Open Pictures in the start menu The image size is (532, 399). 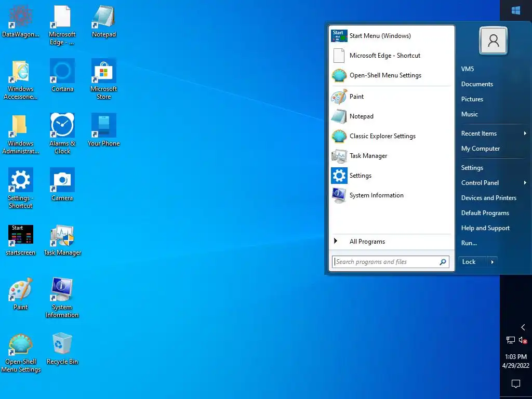[472, 99]
